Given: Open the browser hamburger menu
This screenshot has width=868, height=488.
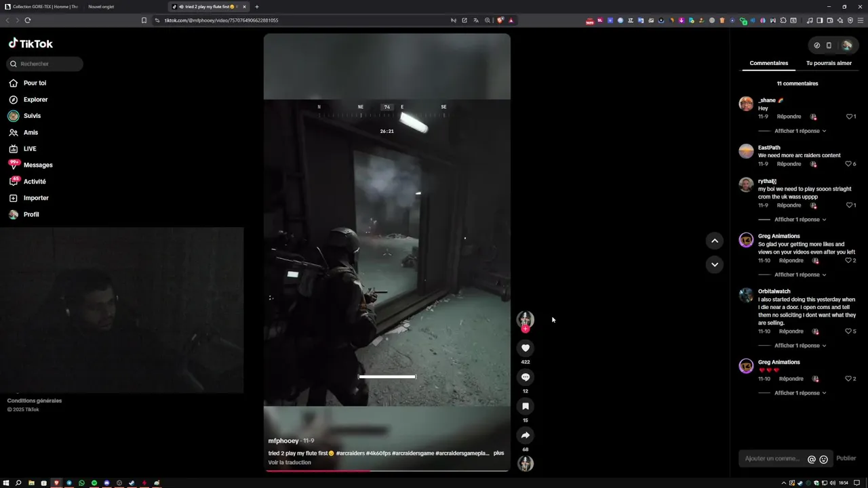Looking at the screenshot, I should tap(861, 20).
